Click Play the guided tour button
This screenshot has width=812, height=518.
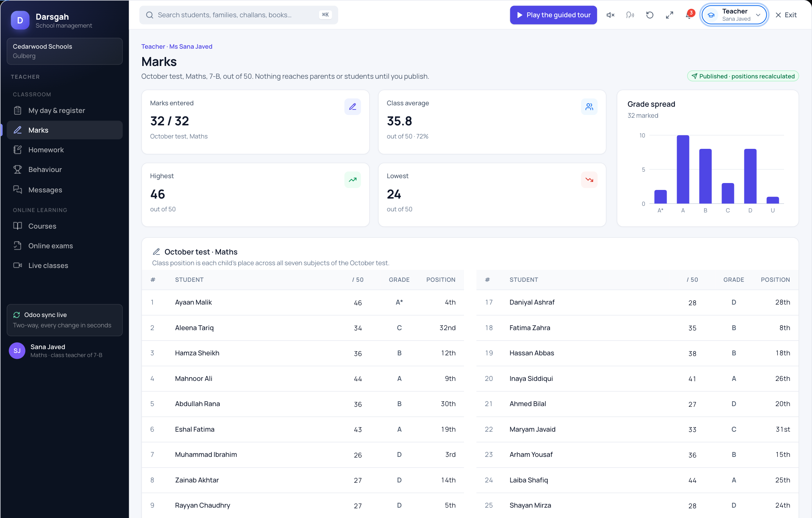click(x=553, y=15)
